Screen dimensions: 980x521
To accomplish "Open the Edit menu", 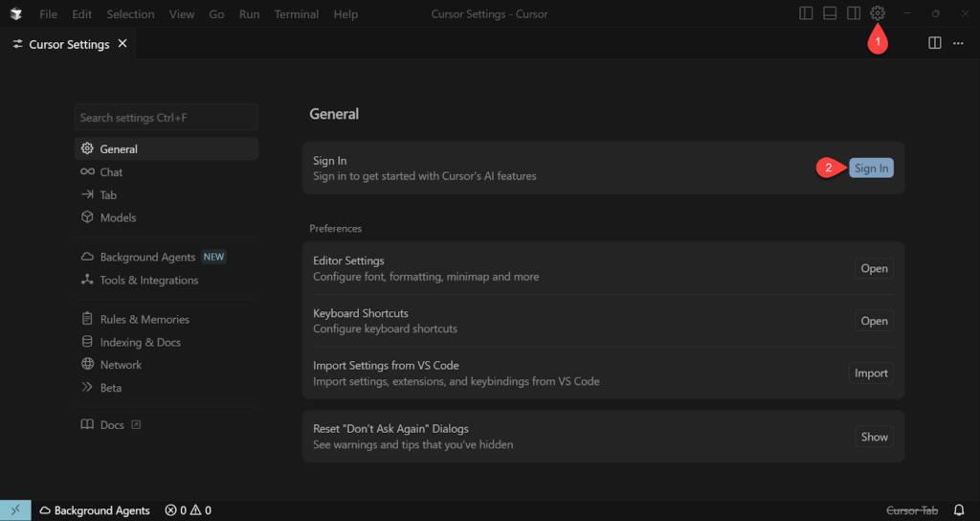I will pos(82,13).
